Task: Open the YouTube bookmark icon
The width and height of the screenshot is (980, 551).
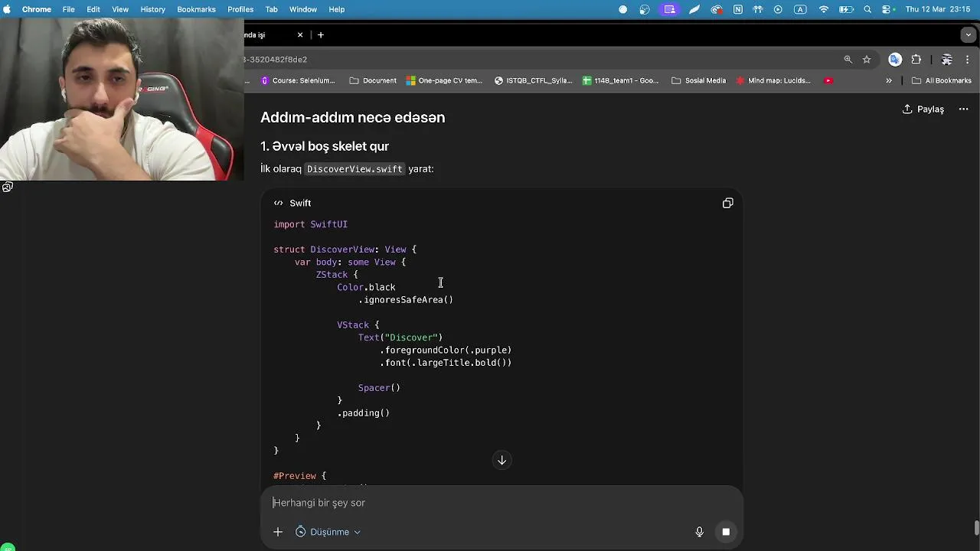Action: tap(828, 80)
